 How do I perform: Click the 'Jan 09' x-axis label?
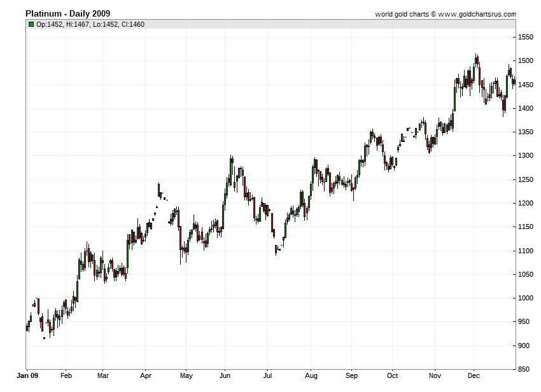[x=27, y=375]
